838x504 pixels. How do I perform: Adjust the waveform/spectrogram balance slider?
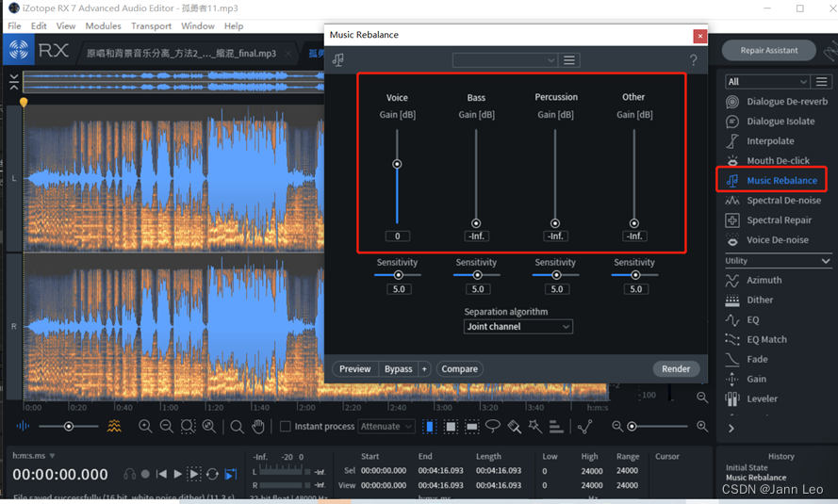[69, 427]
